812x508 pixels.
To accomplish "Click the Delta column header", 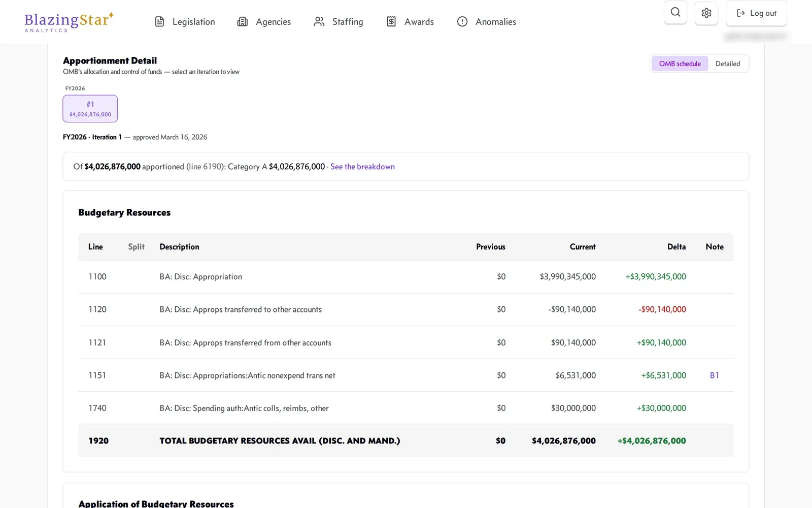I will [x=676, y=247].
